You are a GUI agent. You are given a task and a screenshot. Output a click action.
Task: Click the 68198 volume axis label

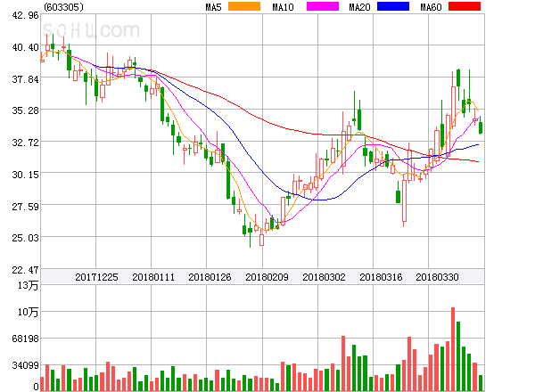click(x=26, y=339)
